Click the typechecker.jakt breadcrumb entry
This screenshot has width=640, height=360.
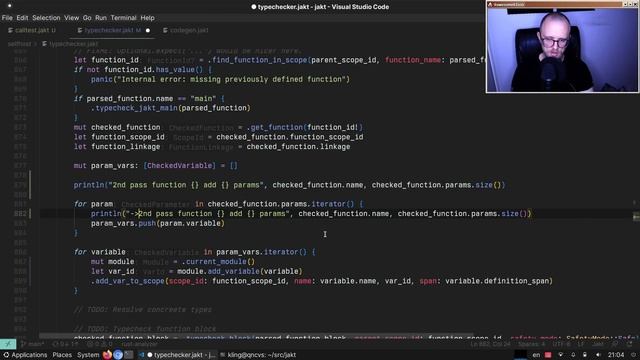tap(70, 44)
